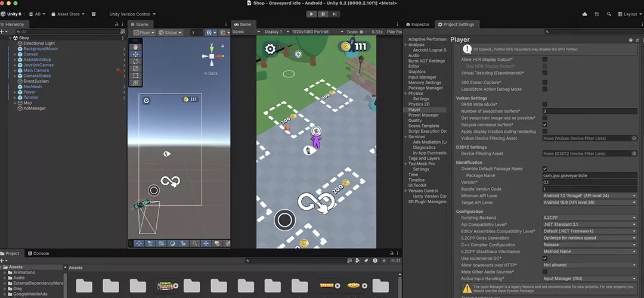Open Player settings help icon
Viewport: 644px width, 298px height.
coord(630,40)
